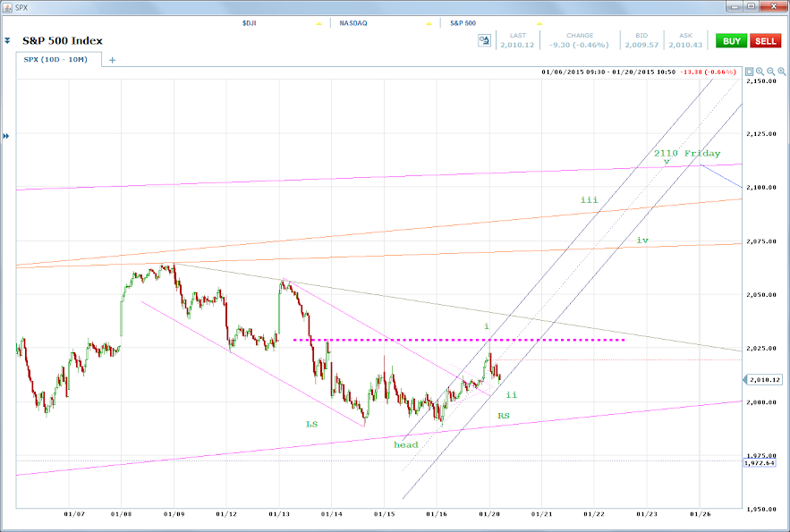Click the thick magenta dotted horizontal line
Image resolution: width=790 pixels, height=532 pixels.
coord(458,341)
